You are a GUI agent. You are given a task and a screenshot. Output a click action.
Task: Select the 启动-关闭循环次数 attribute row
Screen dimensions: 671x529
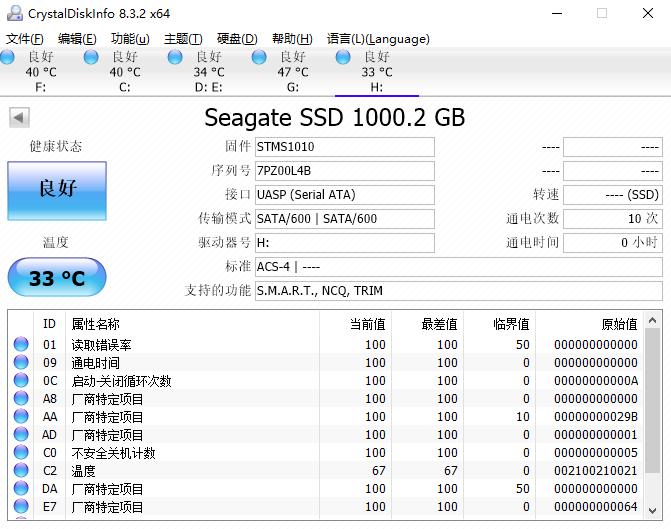pyautogui.click(x=326, y=380)
